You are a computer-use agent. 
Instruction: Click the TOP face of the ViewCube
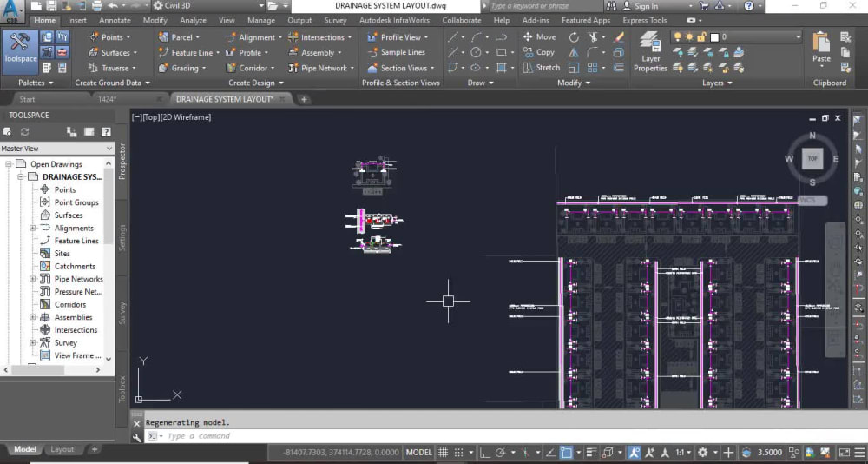point(812,158)
